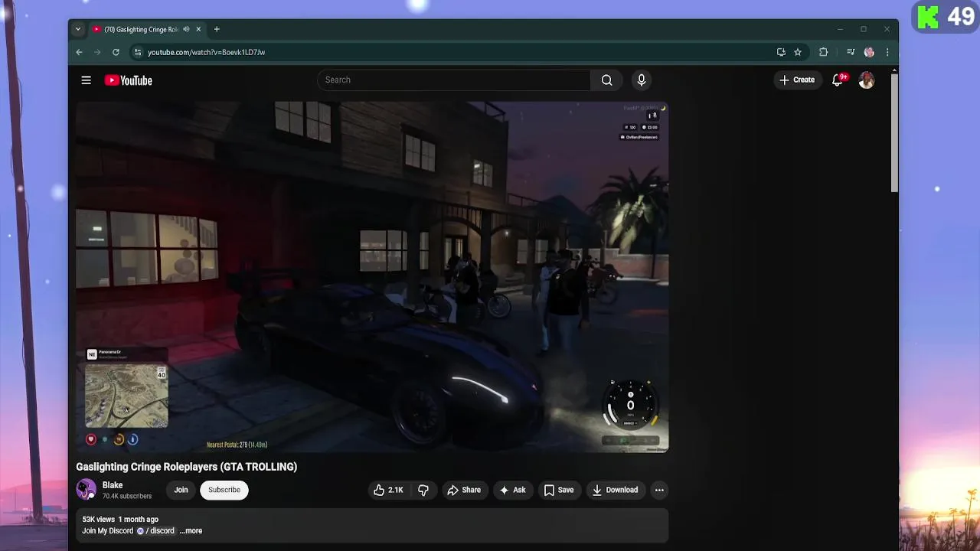Click the Blake channel name
The width and height of the screenshot is (980, 551).
tap(113, 485)
